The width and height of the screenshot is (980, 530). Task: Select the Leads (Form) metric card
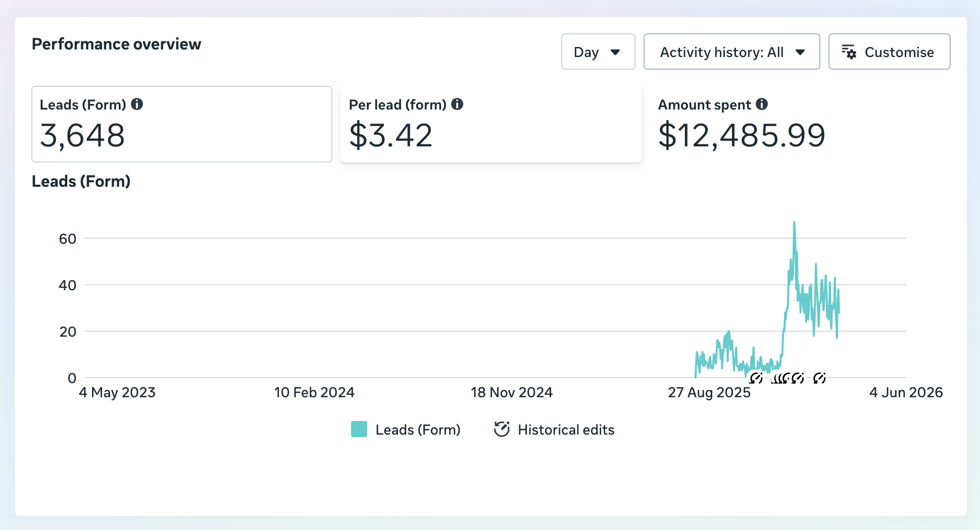point(182,124)
